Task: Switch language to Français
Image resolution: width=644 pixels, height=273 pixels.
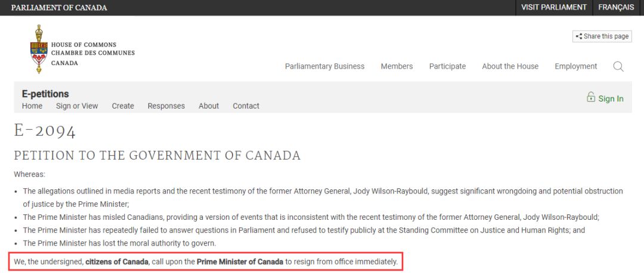Action: tap(616, 7)
